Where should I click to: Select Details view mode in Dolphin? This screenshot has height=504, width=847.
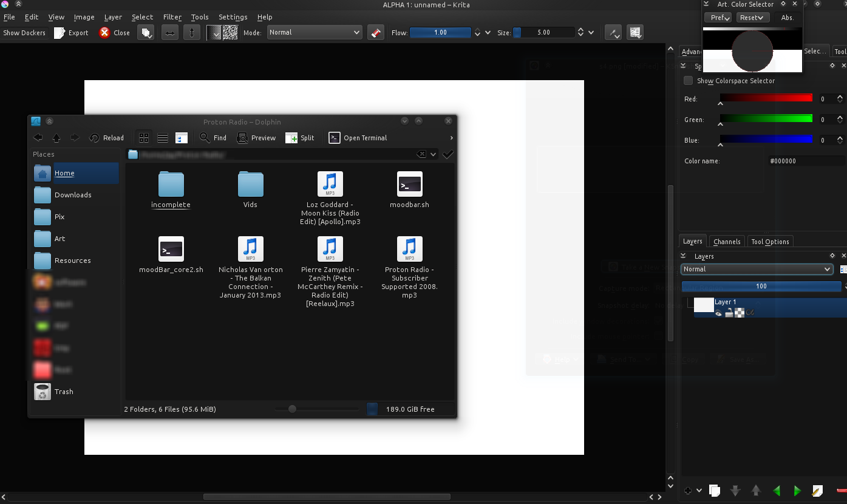click(182, 138)
